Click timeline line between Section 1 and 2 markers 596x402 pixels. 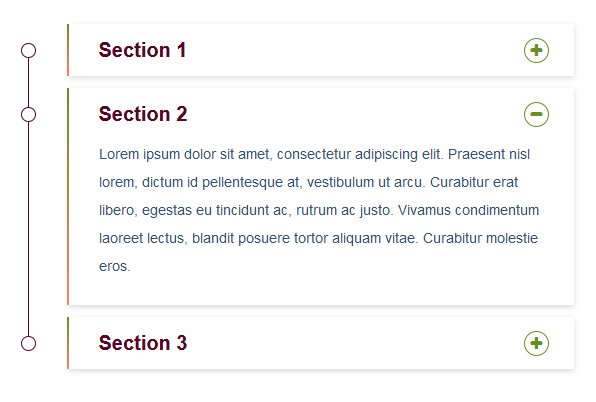[29, 82]
